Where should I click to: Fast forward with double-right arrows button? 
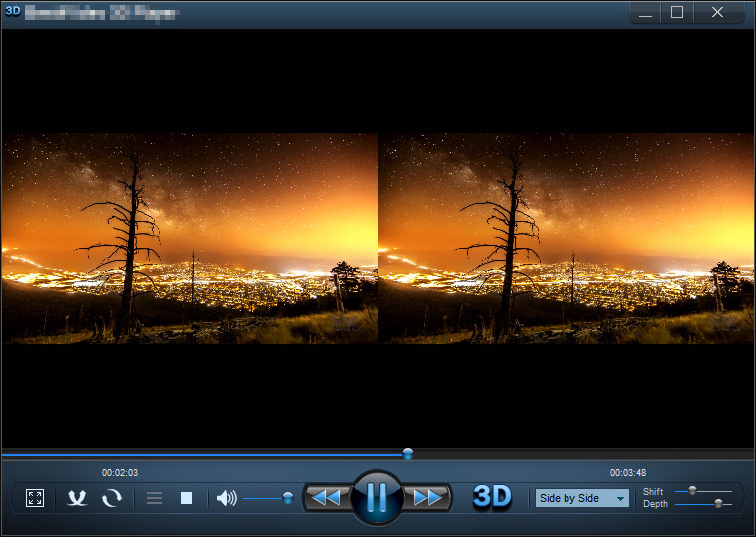point(427,497)
